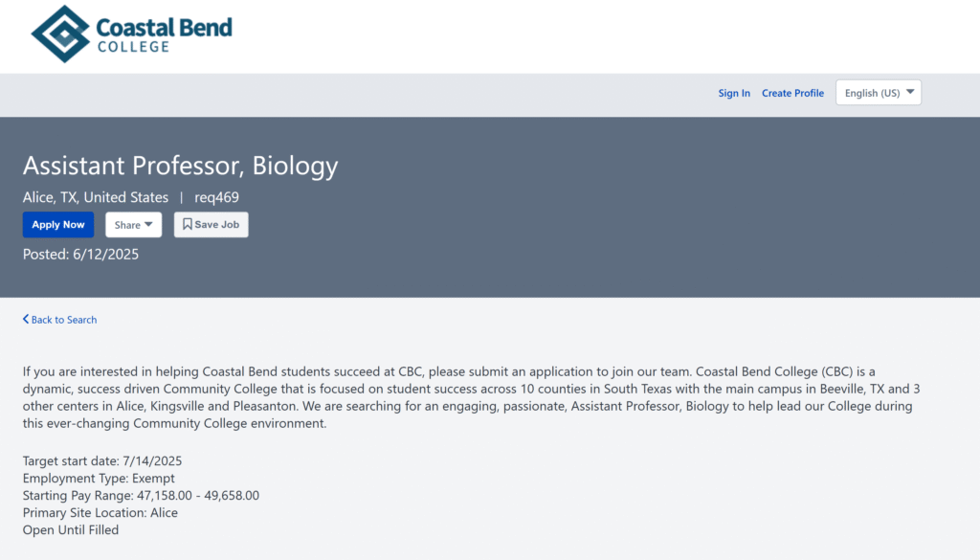The height and width of the screenshot is (560, 980).
Task: Click the left chevron beside Back to Search
Action: [x=26, y=320]
